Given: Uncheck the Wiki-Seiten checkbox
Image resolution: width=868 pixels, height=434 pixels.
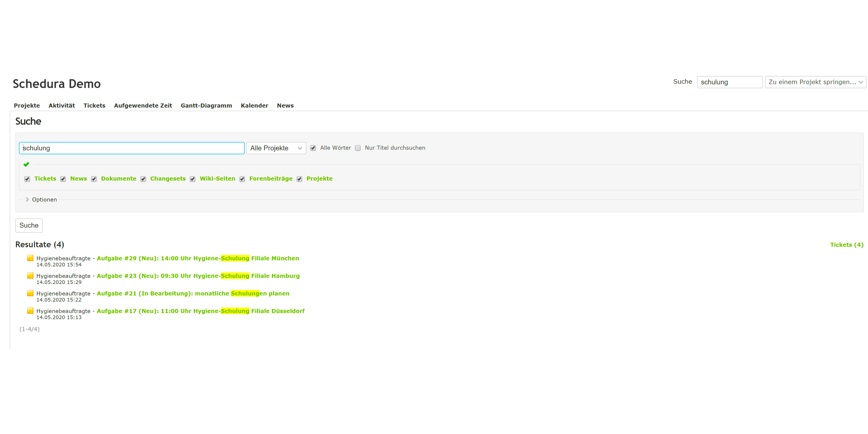Looking at the screenshot, I should coord(193,179).
